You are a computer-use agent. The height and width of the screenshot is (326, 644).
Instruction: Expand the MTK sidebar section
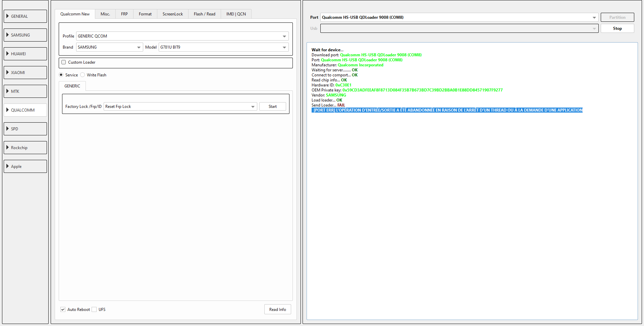tap(25, 91)
